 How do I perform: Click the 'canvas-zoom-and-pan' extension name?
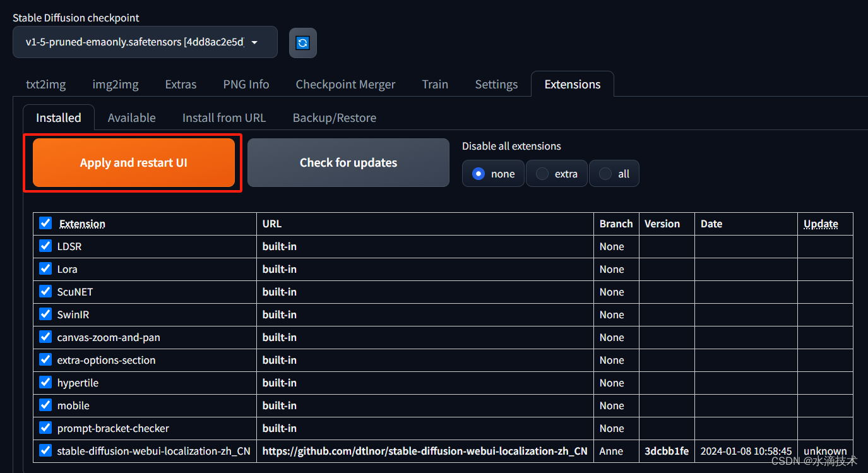tap(109, 337)
